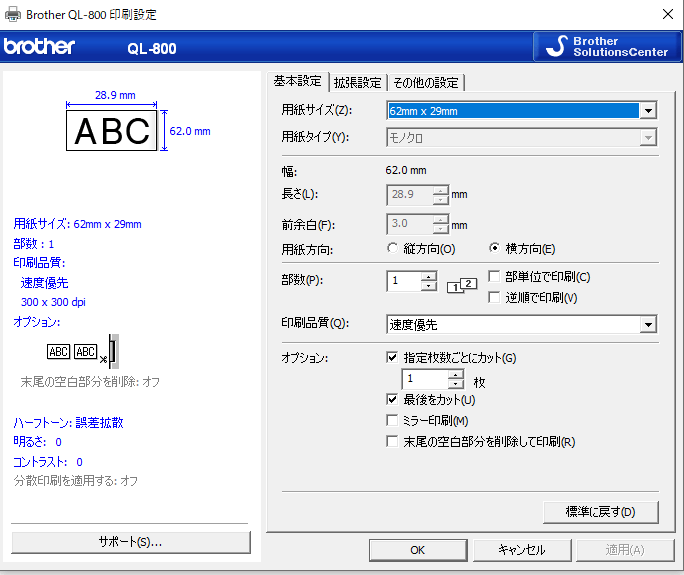This screenshot has width=684, height=575.
Task: Click the printer icon in the title bar
Action: point(13,14)
